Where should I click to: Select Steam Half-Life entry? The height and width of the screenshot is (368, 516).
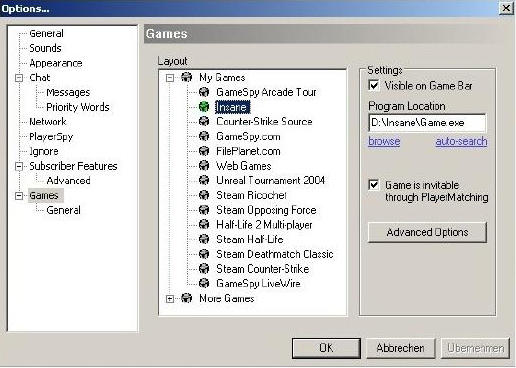coord(250,239)
